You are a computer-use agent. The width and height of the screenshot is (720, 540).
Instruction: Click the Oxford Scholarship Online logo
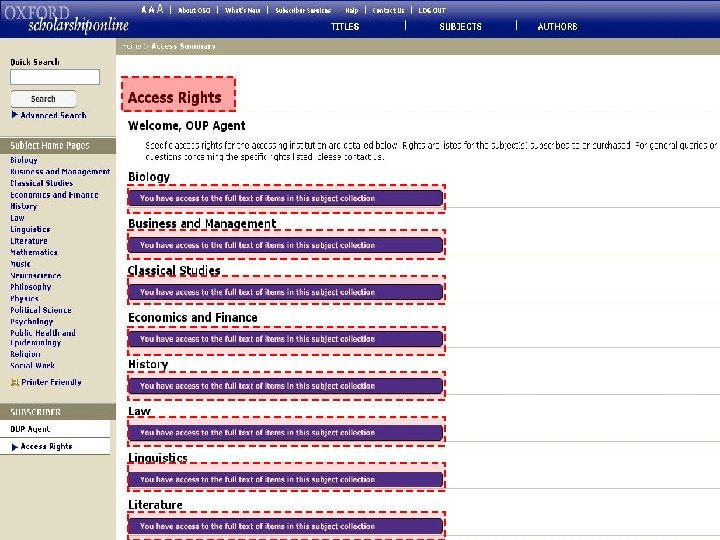pos(67,19)
